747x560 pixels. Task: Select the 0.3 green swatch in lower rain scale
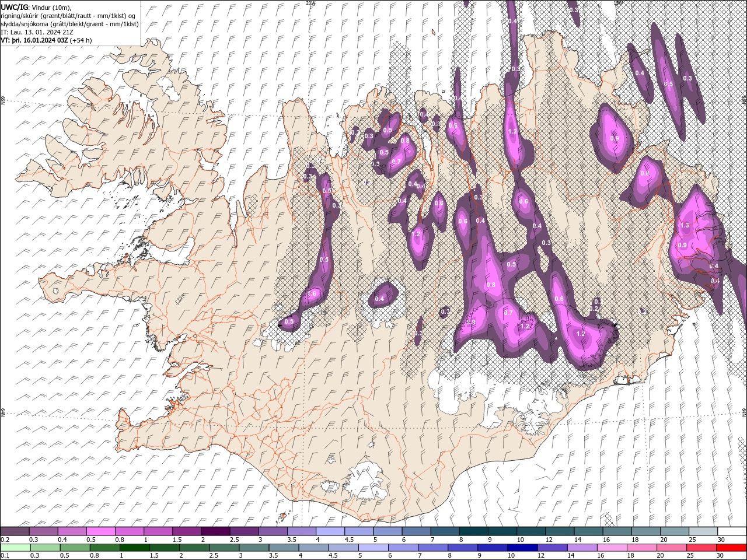tap(45, 548)
